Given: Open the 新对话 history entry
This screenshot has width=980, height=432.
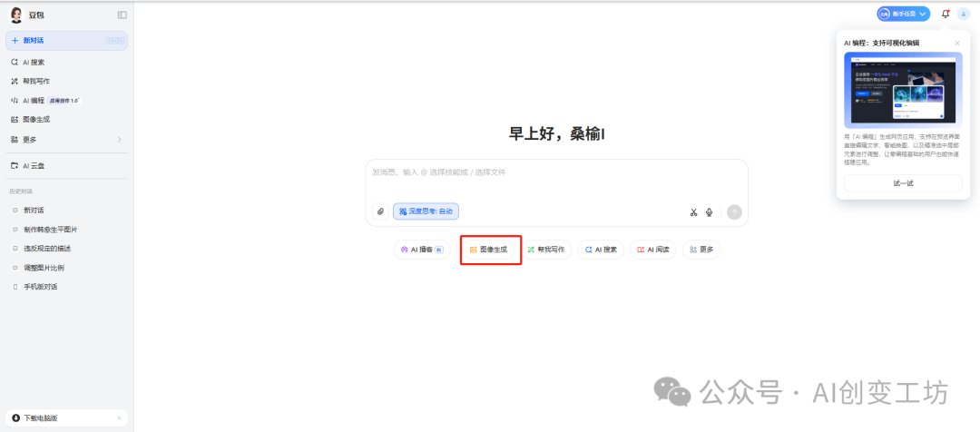Looking at the screenshot, I should click(x=67, y=210).
